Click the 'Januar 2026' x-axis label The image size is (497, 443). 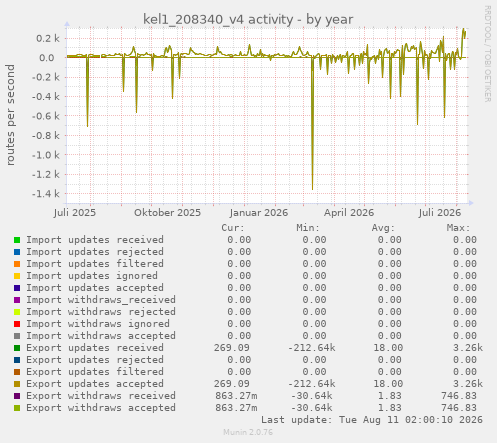point(259,213)
